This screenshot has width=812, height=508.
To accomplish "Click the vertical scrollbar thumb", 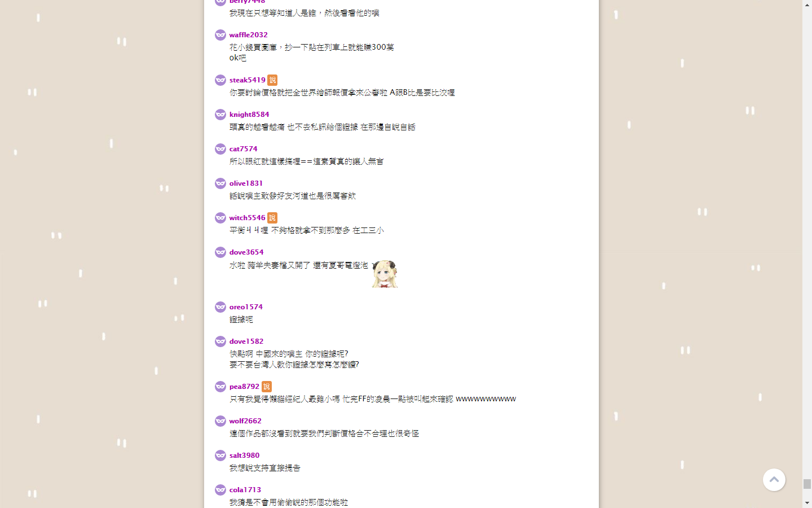I will click(x=807, y=484).
